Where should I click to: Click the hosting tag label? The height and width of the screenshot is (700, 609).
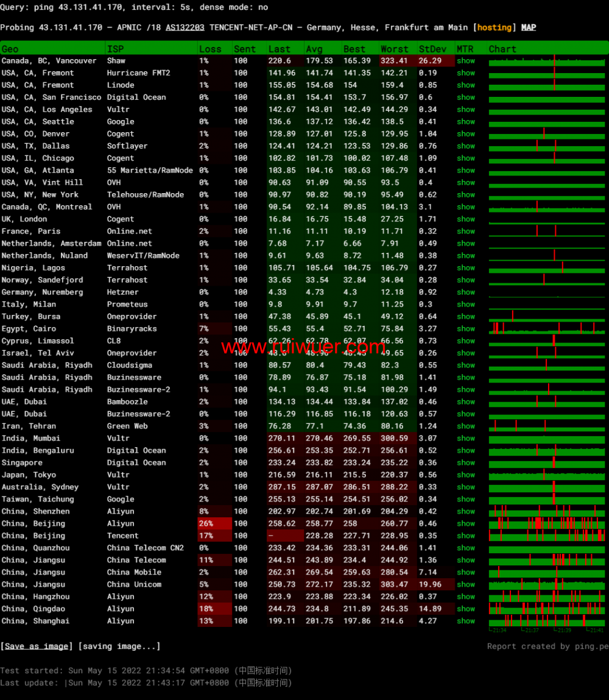coord(495,27)
